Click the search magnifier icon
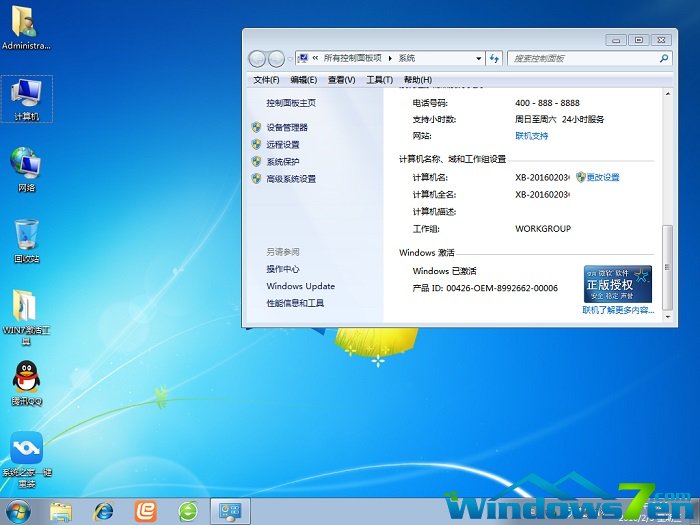The image size is (700, 525). [x=664, y=58]
